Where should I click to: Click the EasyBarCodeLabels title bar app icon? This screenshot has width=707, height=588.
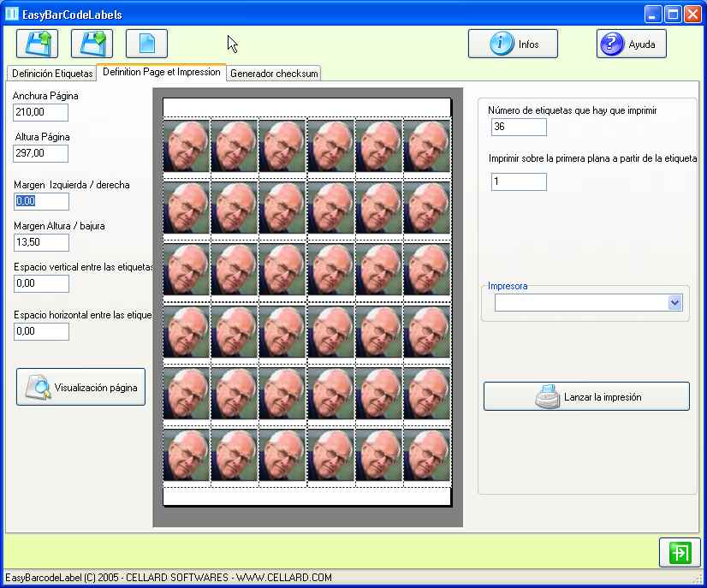pyautogui.click(x=12, y=14)
